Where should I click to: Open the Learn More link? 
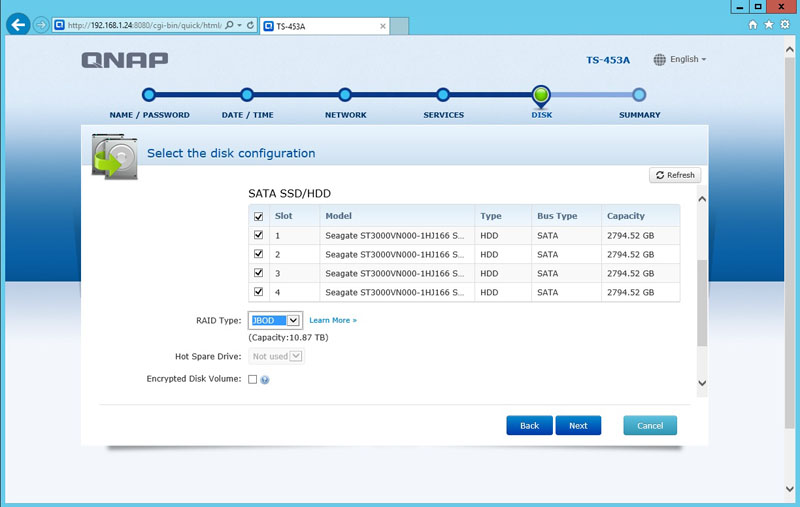click(x=332, y=320)
